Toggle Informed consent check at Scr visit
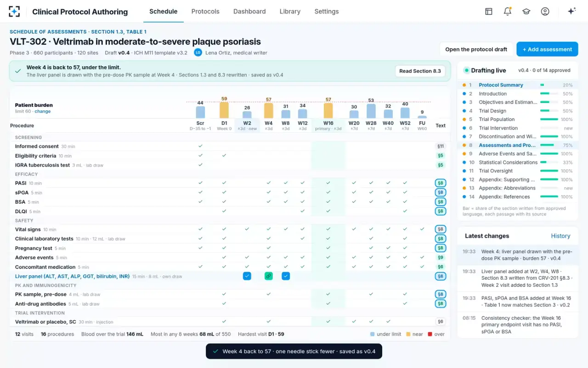The height and width of the screenshot is (368, 588). point(200,146)
